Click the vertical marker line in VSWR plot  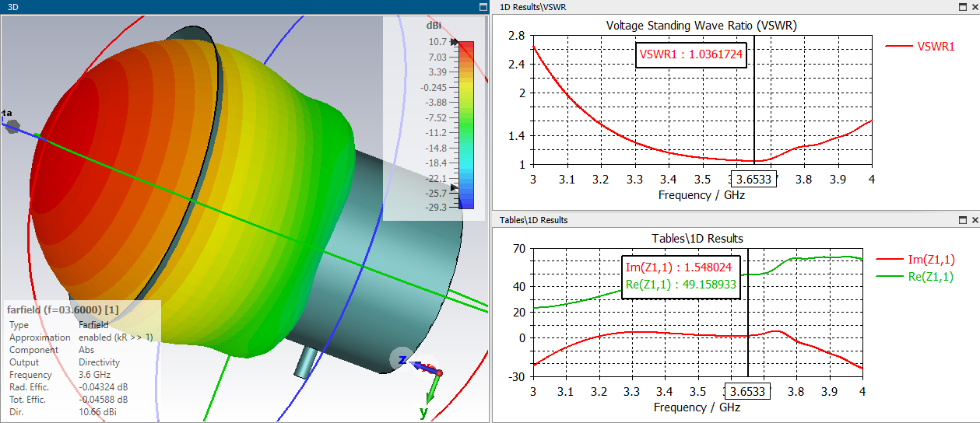[753, 101]
